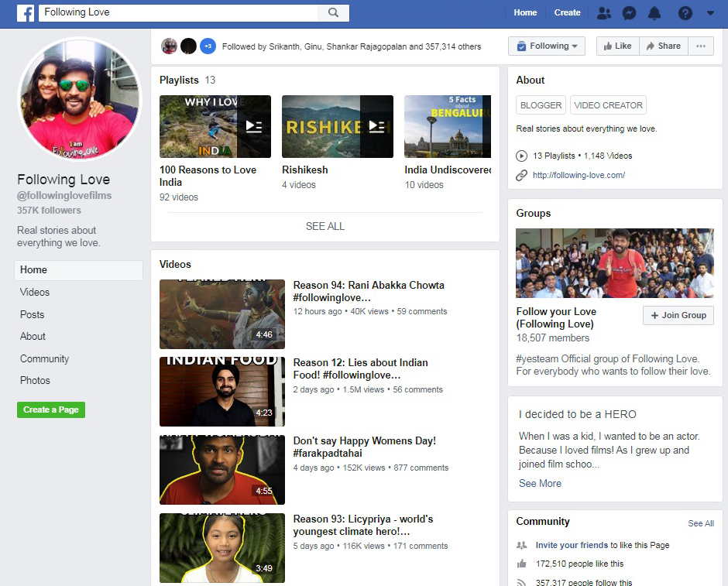
Task: Open the Notifications bell icon
Action: (x=654, y=13)
